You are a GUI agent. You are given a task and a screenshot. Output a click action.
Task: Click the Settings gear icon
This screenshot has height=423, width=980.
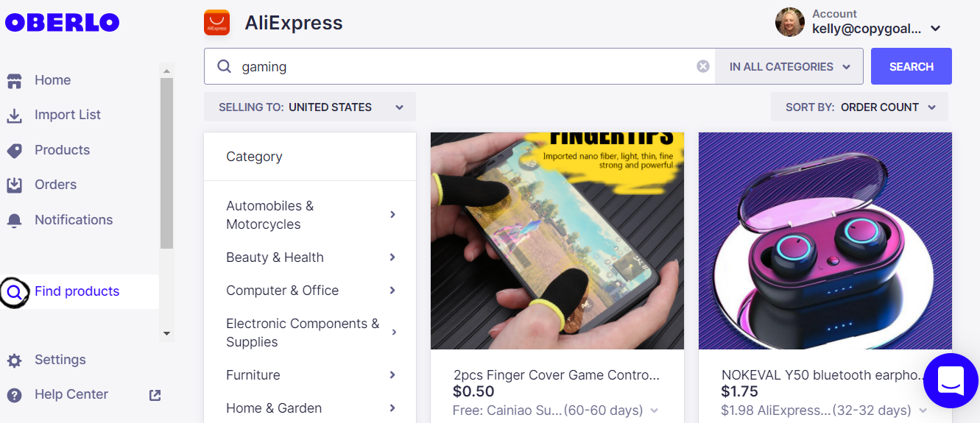tap(14, 360)
